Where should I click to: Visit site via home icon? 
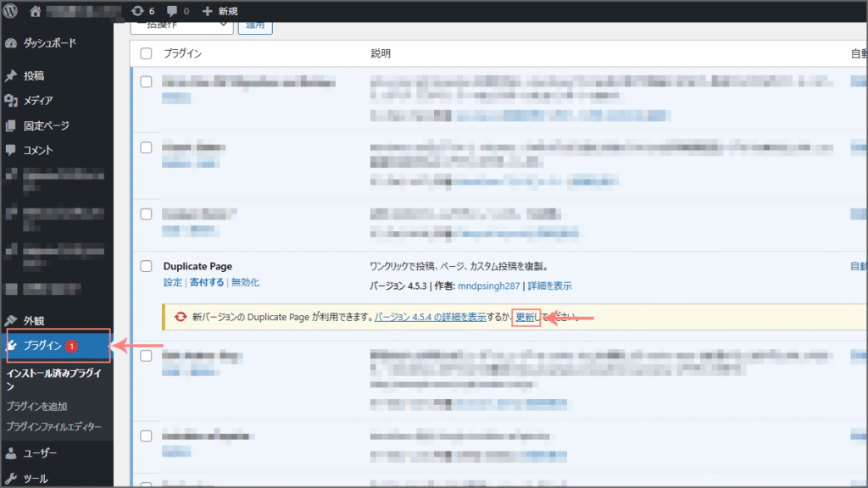pos(35,11)
